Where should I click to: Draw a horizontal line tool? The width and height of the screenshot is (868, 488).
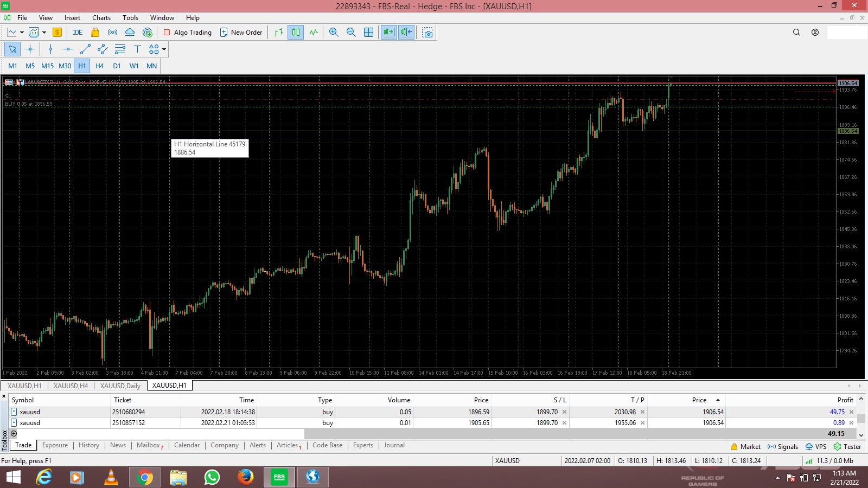[x=68, y=49]
